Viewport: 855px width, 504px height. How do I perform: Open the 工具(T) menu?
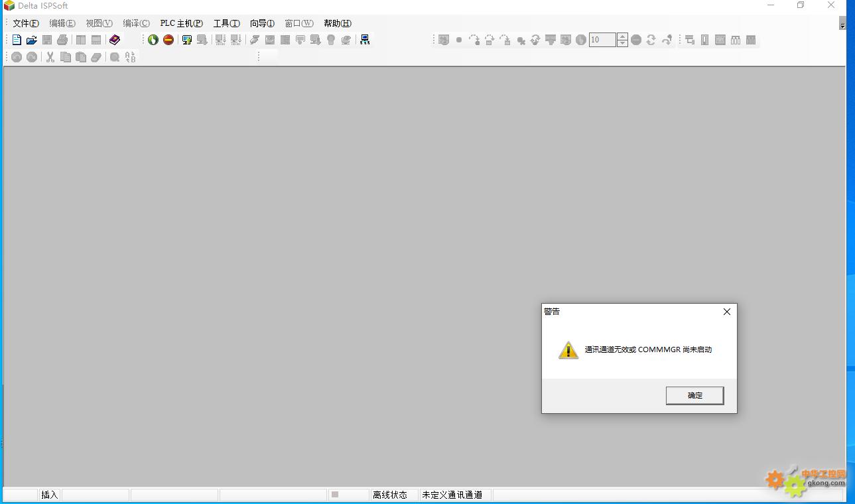coord(226,23)
